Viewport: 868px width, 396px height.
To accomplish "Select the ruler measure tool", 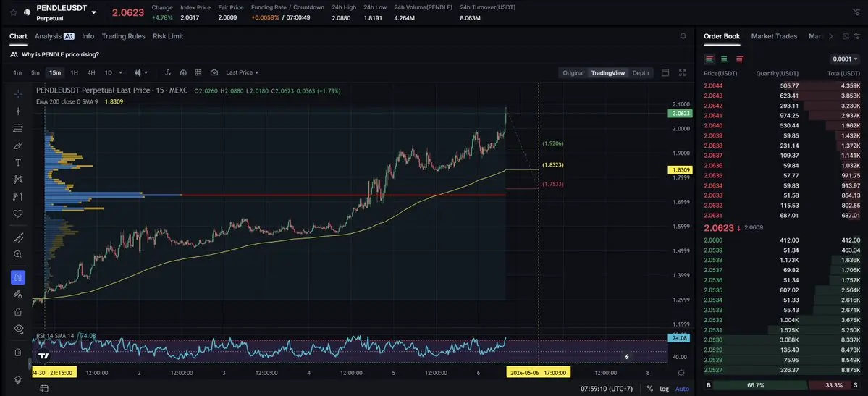I will (17, 237).
